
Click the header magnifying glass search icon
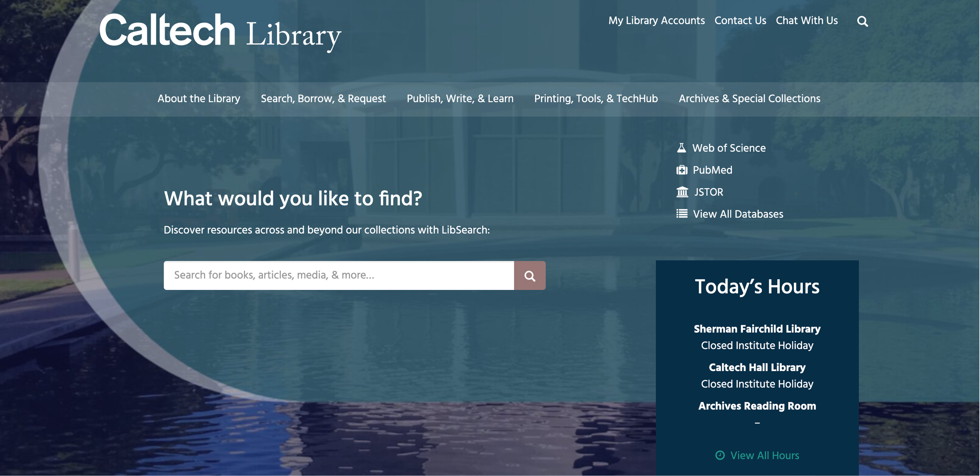[862, 21]
